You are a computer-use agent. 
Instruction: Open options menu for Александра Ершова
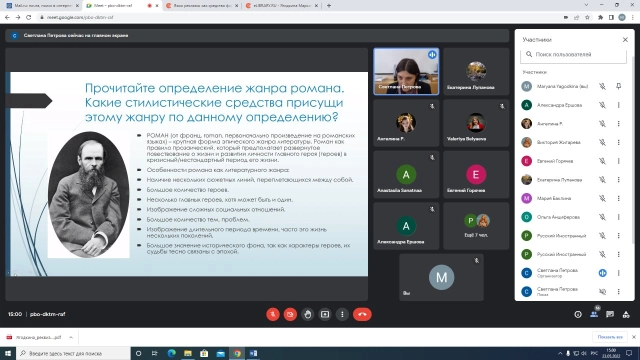coord(618,105)
